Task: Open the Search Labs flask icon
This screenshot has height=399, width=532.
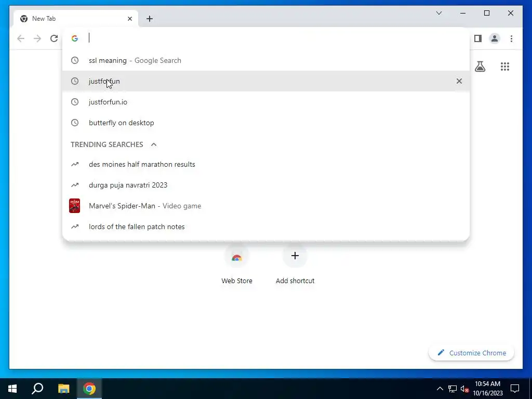Action: click(480, 66)
